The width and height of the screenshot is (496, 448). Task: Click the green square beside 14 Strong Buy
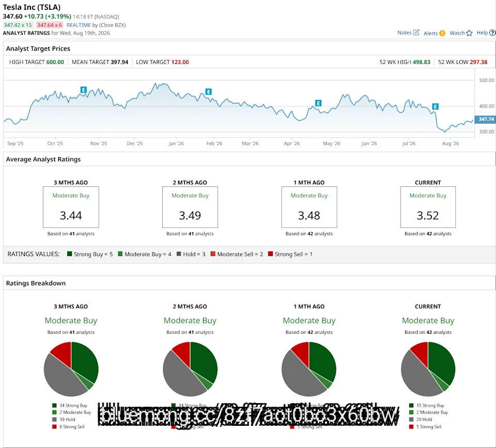pos(54,405)
